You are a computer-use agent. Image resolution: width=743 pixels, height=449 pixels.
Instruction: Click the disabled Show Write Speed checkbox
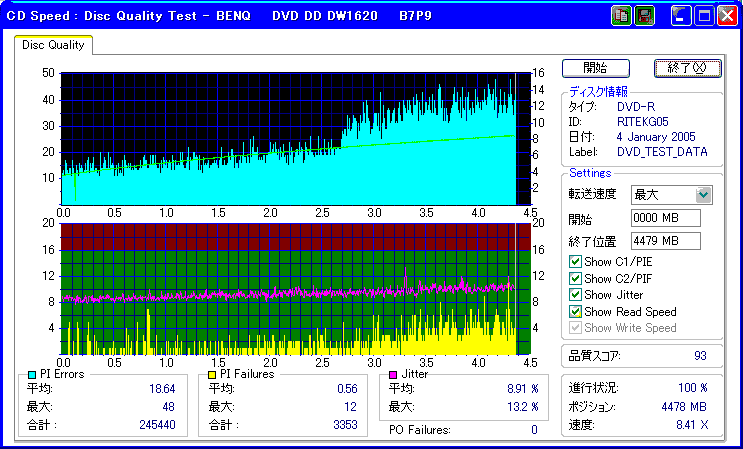pyautogui.click(x=575, y=328)
